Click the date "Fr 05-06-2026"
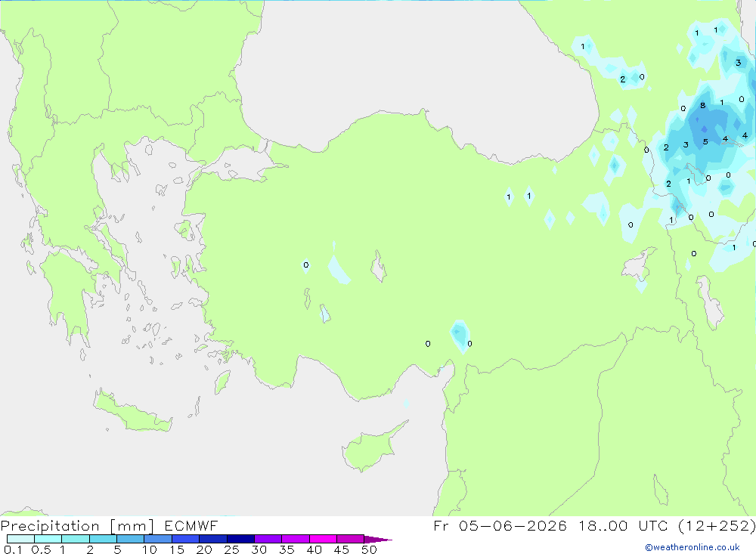The height and width of the screenshot is (554, 756). pyautogui.click(x=500, y=525)
